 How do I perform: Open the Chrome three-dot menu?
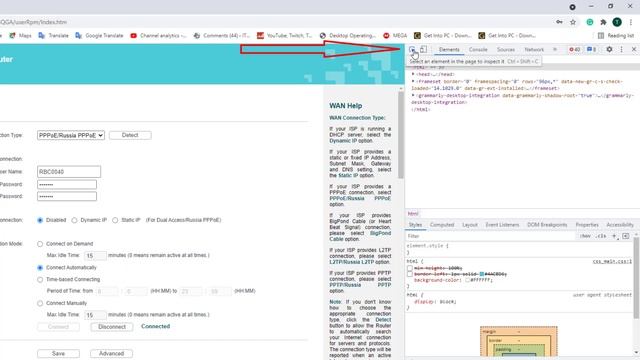tap(631, 22)
